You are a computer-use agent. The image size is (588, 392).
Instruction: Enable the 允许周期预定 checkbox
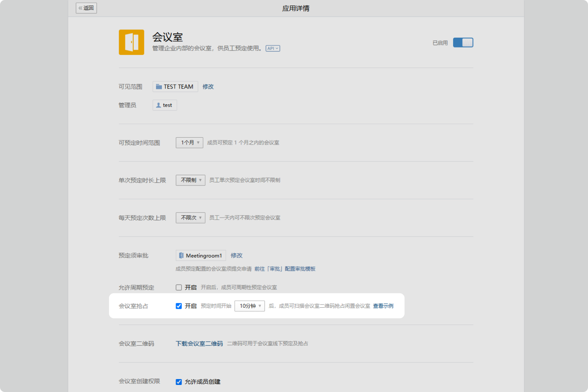179,287
